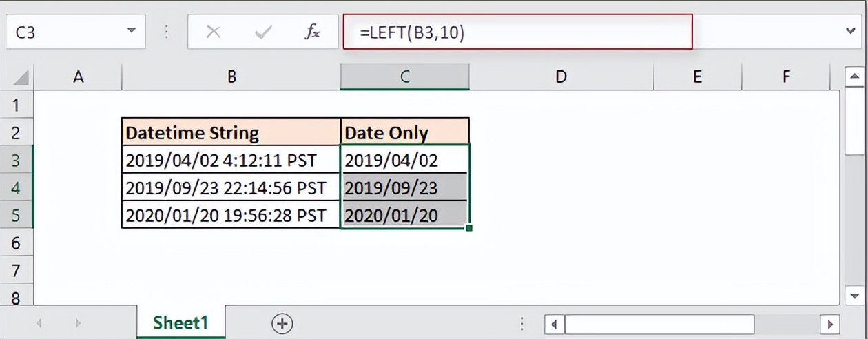The height and width of the screenshot is (339, 868).
Task: Select column C header
Action: click(404, 77)
